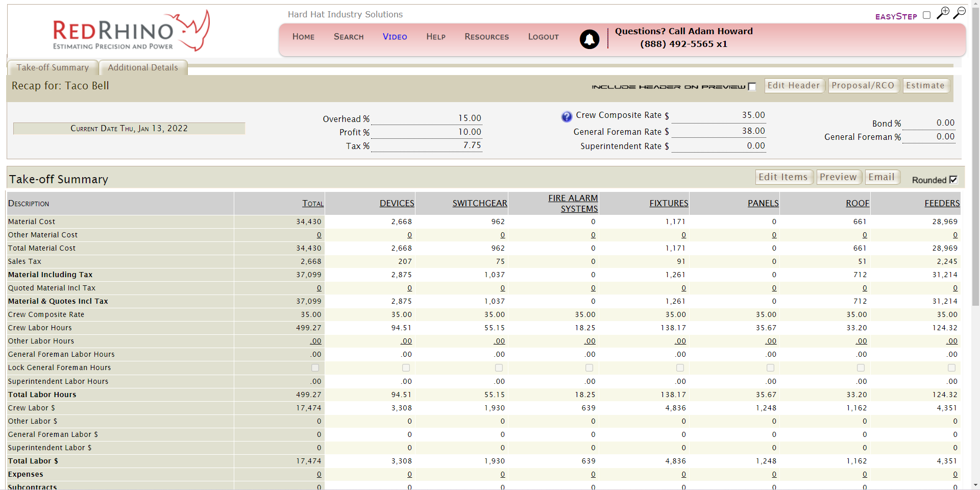
Task: Open the FIXTURES column link
Action: tap(669, 203)
